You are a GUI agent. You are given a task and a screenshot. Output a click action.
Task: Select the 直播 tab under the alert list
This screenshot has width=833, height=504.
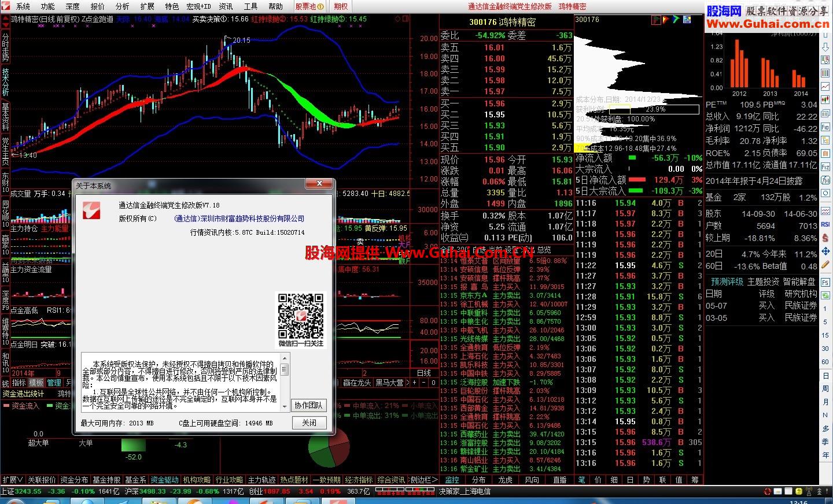click(x=559, y=480)
